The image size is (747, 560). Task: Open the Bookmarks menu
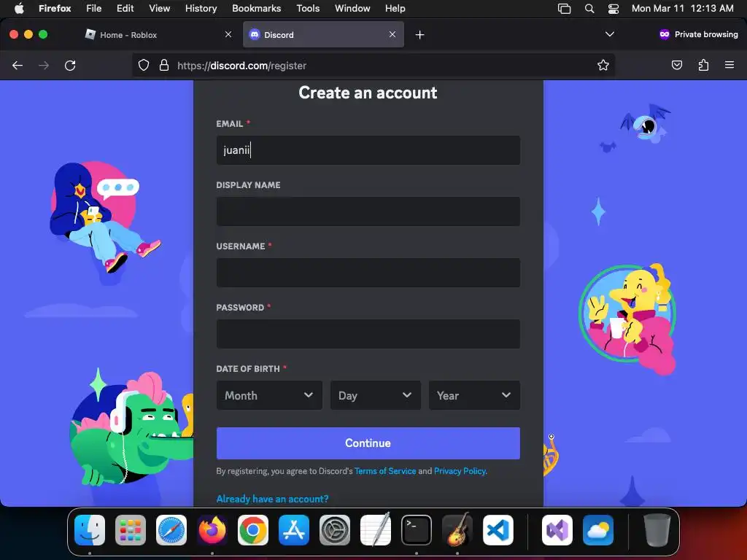(256, 8)
